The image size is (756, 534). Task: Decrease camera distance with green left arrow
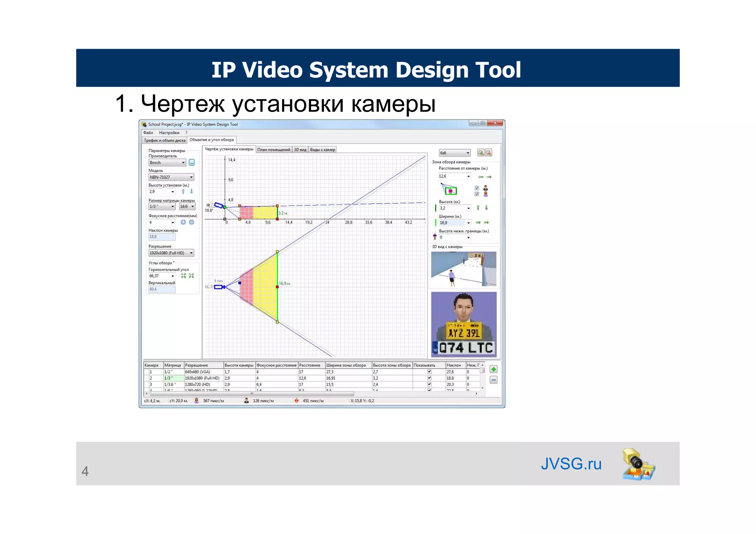(x=481, y=177)
